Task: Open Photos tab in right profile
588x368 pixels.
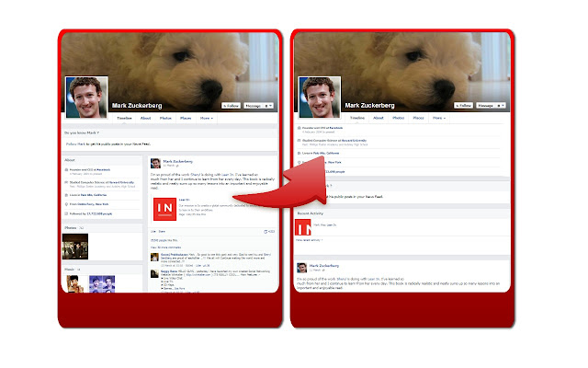Action: click(x=398, y=118)
